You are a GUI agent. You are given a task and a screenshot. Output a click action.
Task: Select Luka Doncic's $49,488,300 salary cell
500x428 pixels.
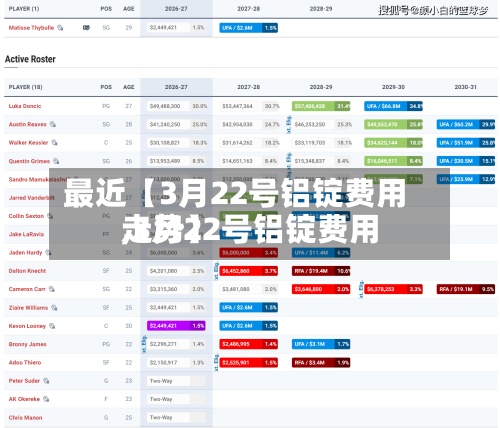177,106
